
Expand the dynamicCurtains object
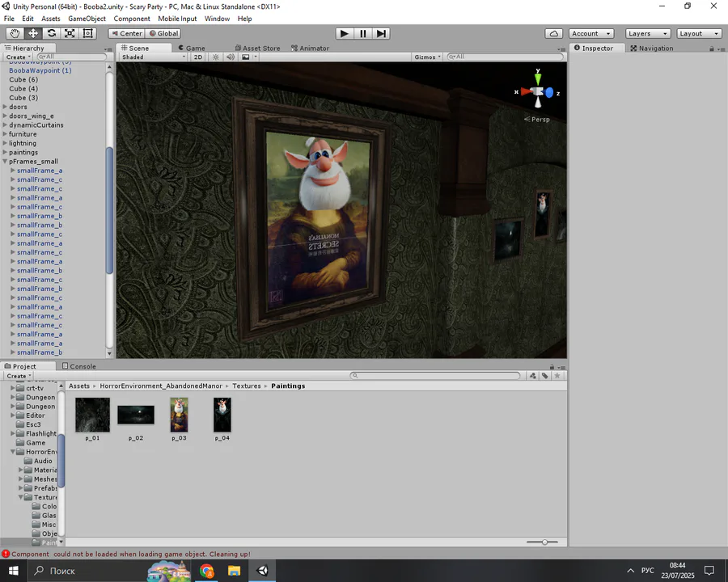click(5, 124)
